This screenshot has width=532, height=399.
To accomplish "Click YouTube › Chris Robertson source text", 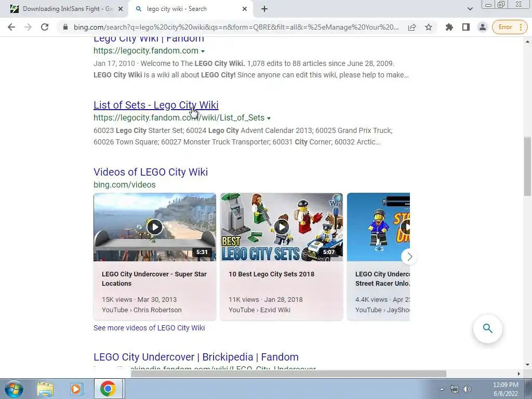I will pos(142,310).
